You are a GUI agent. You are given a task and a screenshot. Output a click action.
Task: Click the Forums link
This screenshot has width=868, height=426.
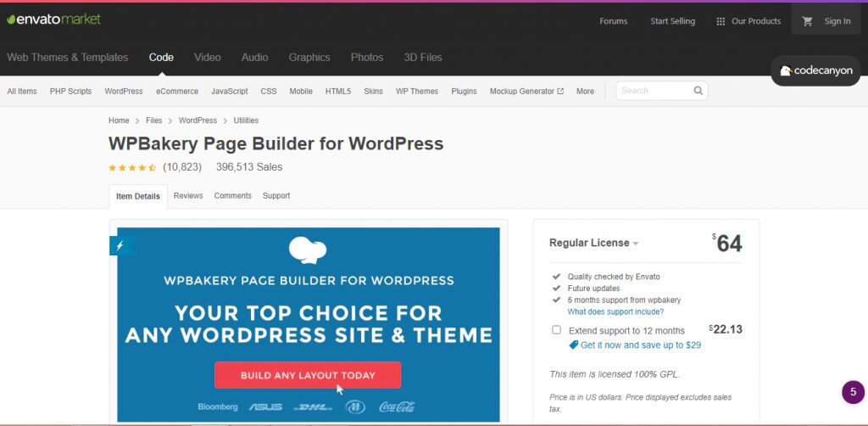tap(614, 21)
